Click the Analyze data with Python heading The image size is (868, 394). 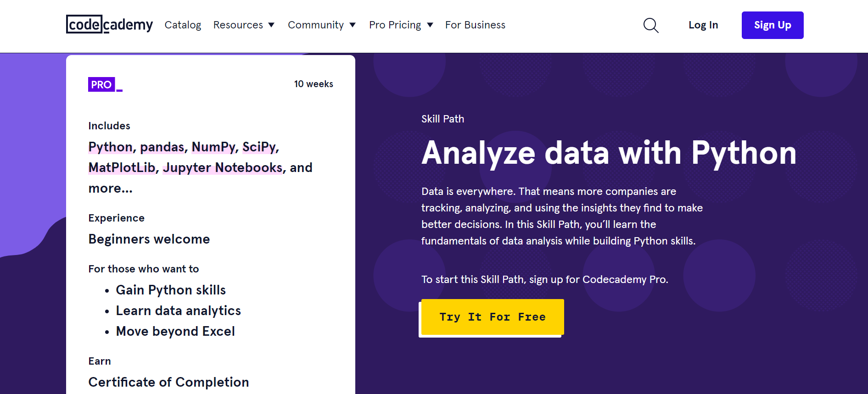point(609,153)
